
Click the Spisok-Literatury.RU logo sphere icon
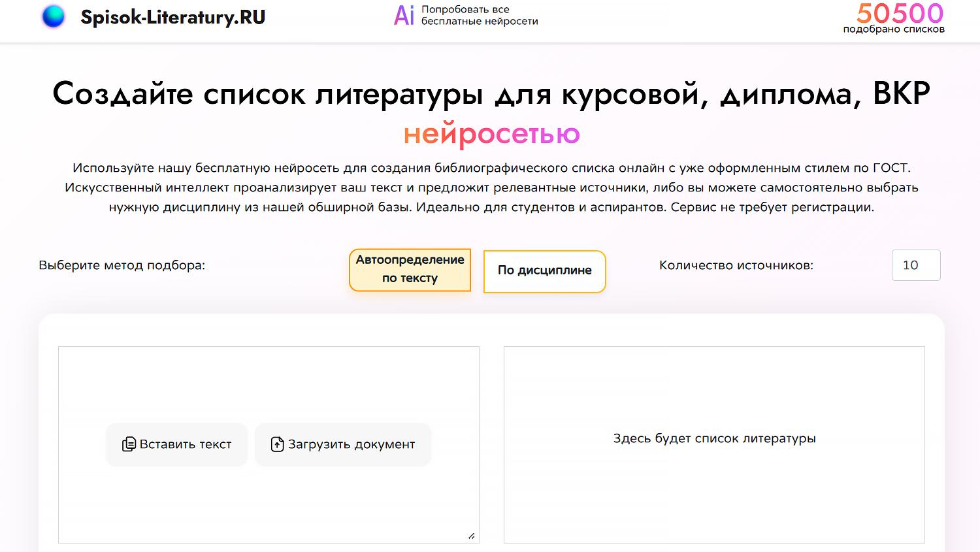[54, 16]
